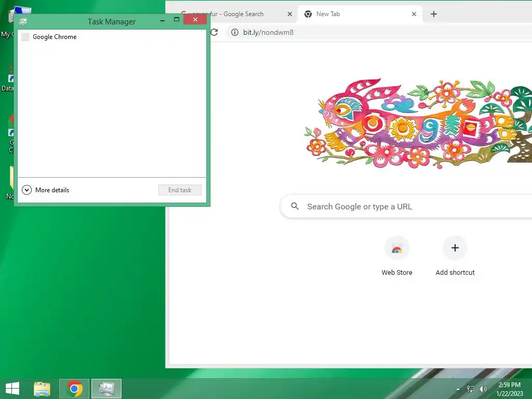The width and height of the screenshot is (532, 399).
Task: Close the New Tab tab
Action: click(414, 14)
